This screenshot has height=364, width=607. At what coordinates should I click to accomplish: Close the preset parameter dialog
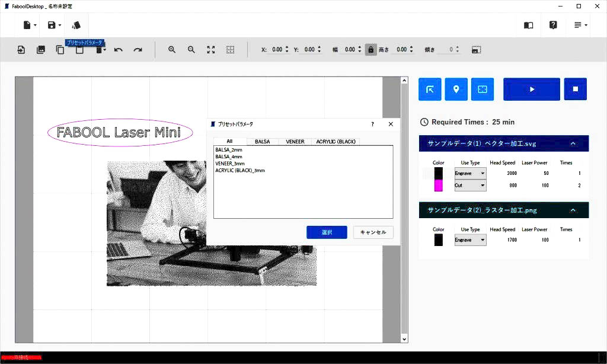point(391,124)
